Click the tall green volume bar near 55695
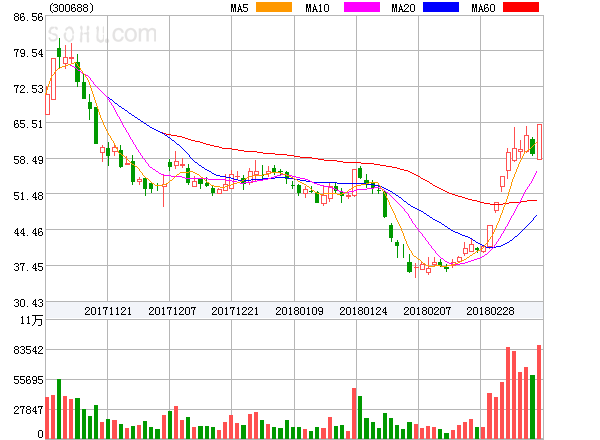 [59, 409]
